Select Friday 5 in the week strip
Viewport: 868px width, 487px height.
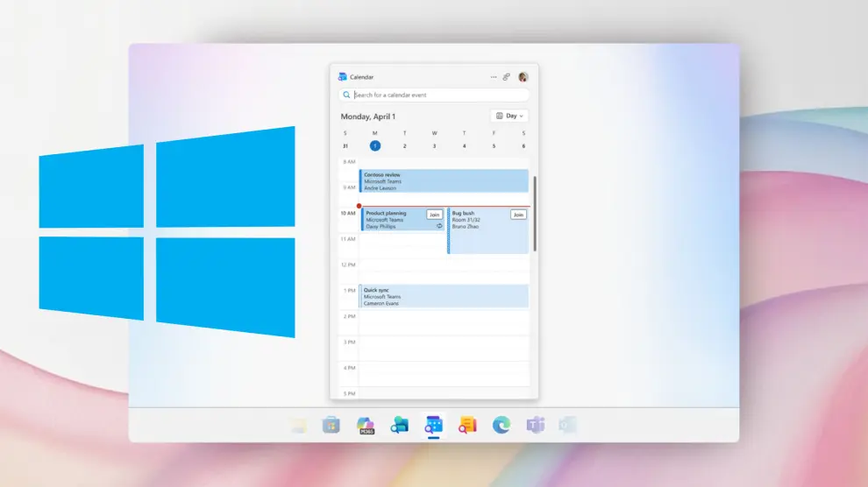coord(494,146)
